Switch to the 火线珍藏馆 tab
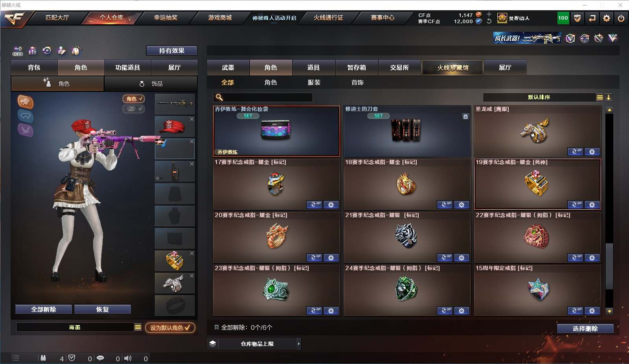This screenshot has width=629, height=364. click(x=452, y=68)
